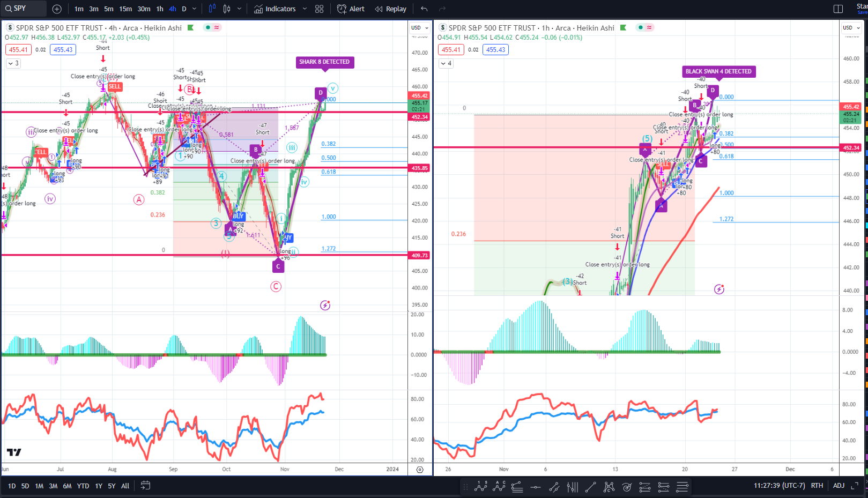Switch to the 15m interval

(125, 9)
